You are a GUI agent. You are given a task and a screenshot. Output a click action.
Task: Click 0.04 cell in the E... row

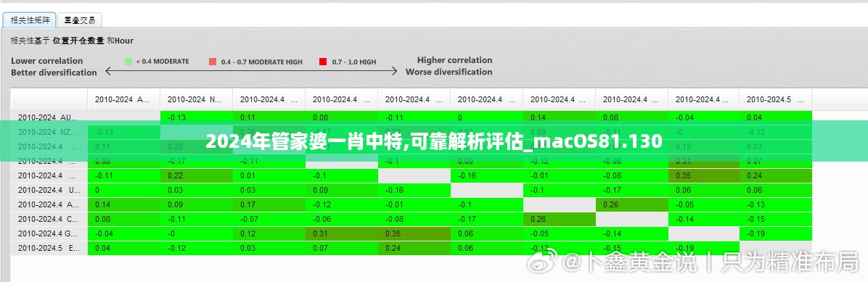pyautogui.click(x=124, y=248)
